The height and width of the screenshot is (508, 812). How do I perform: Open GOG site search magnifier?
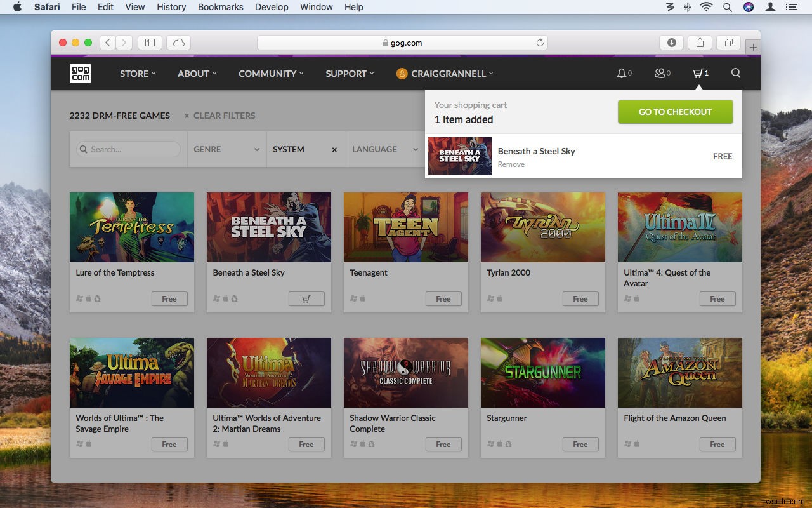[735, 73]
